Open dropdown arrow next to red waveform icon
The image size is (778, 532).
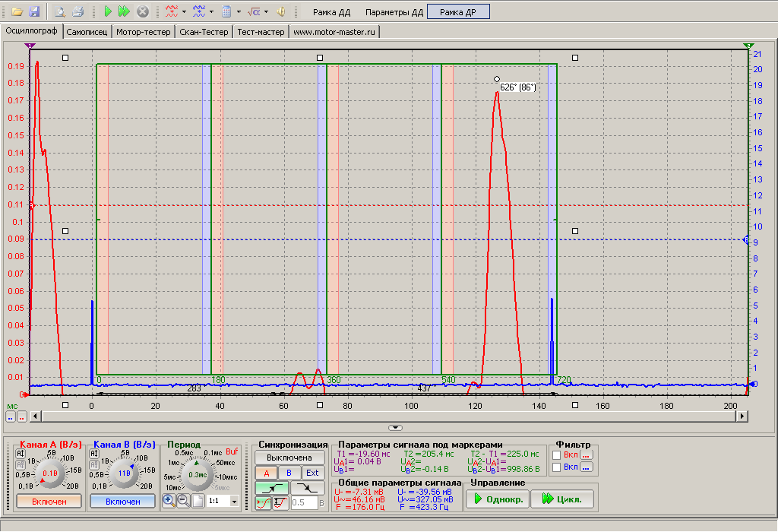pyautogui.click(x=184, y=11)
